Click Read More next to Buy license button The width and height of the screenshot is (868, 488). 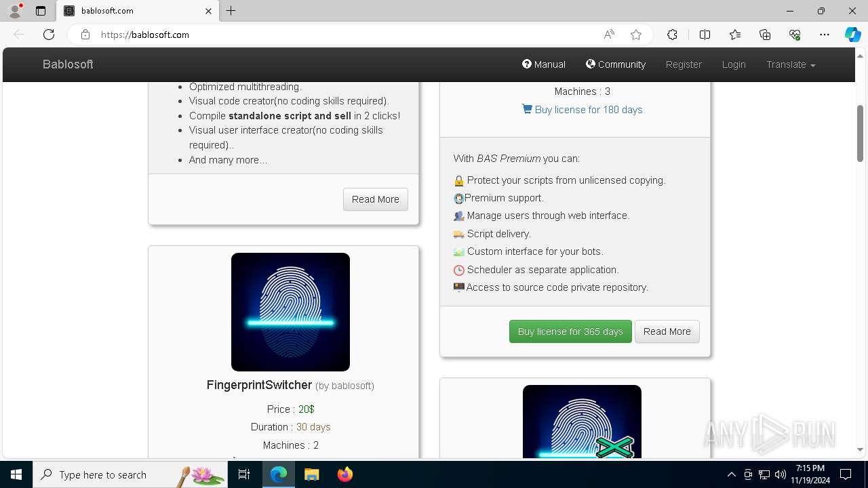point(667,331)
